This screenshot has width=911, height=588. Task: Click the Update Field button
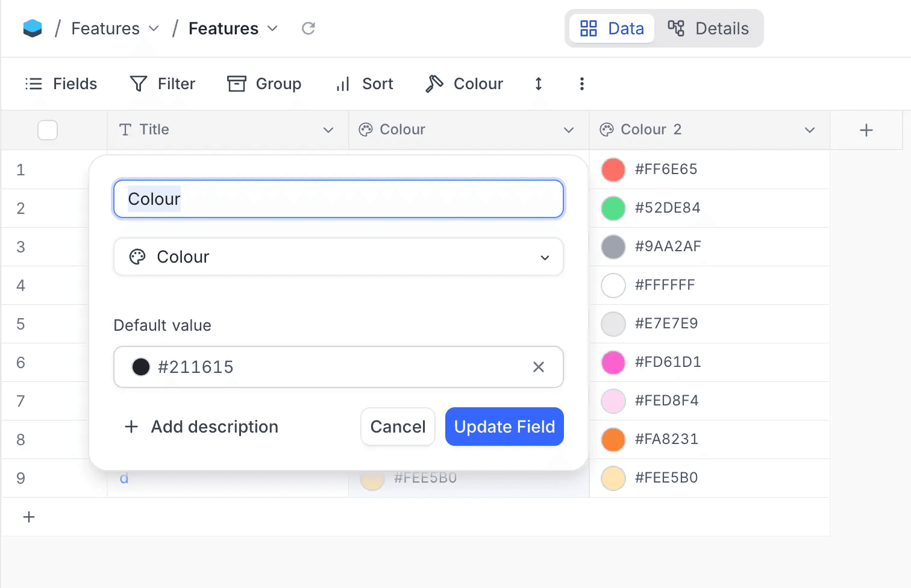(x=504, y=427)
